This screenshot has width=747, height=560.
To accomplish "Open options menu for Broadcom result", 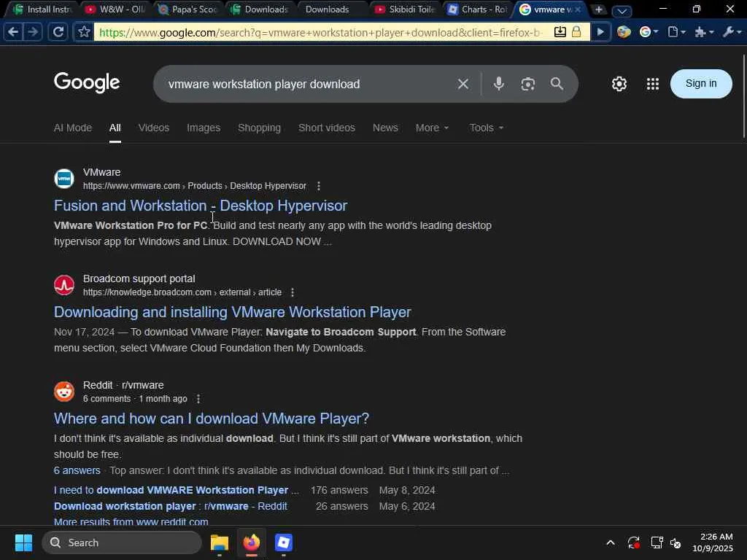I will (293, 292).
